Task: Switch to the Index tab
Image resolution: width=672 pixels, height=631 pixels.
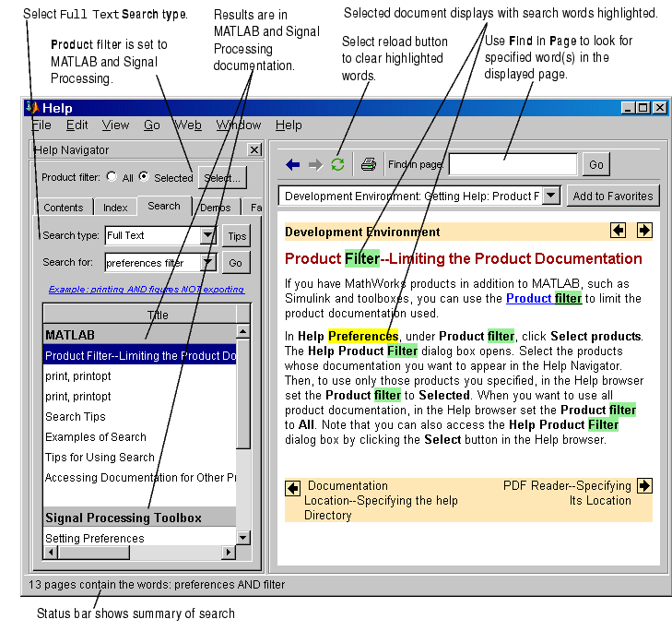Action: coord(115,208)
